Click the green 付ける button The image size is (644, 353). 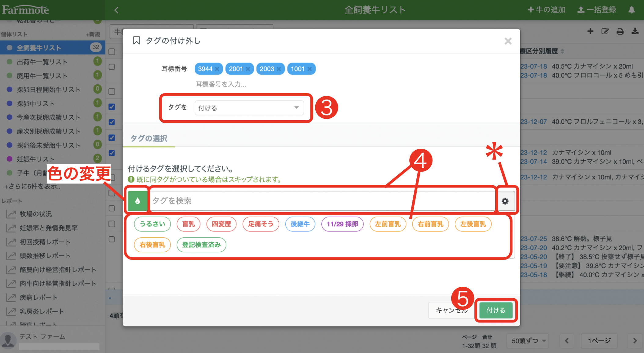pos(496,310)
